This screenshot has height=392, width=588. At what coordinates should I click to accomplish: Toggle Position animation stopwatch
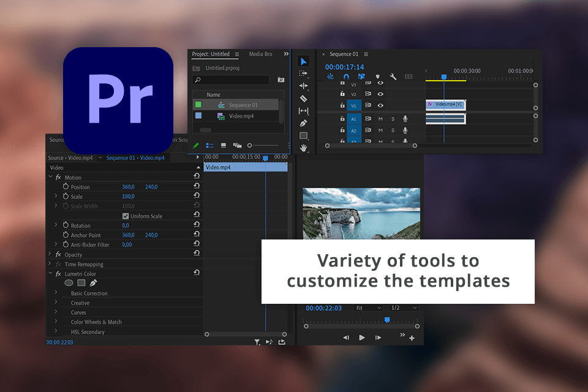(66, 186)
